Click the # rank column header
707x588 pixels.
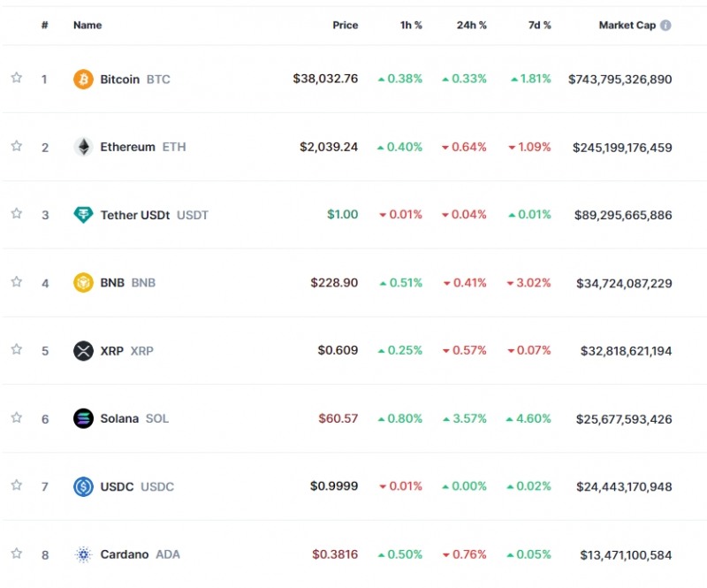click(44, 26)
